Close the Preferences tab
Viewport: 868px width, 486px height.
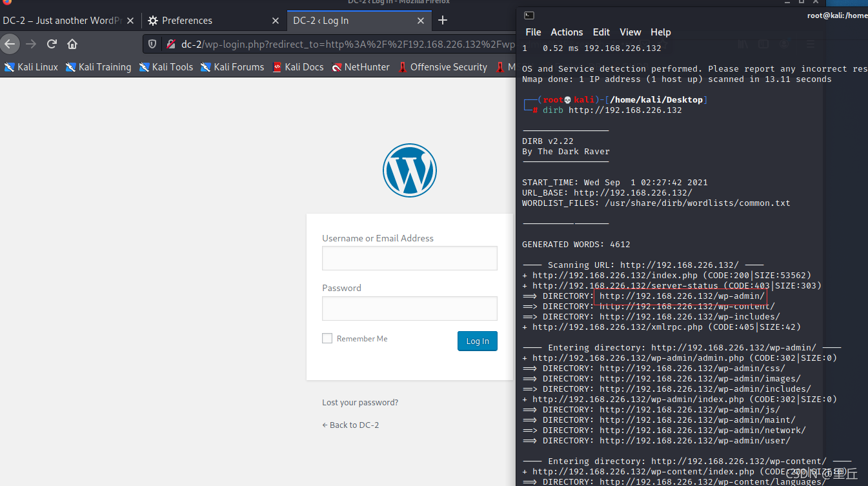tap(276, 21)
